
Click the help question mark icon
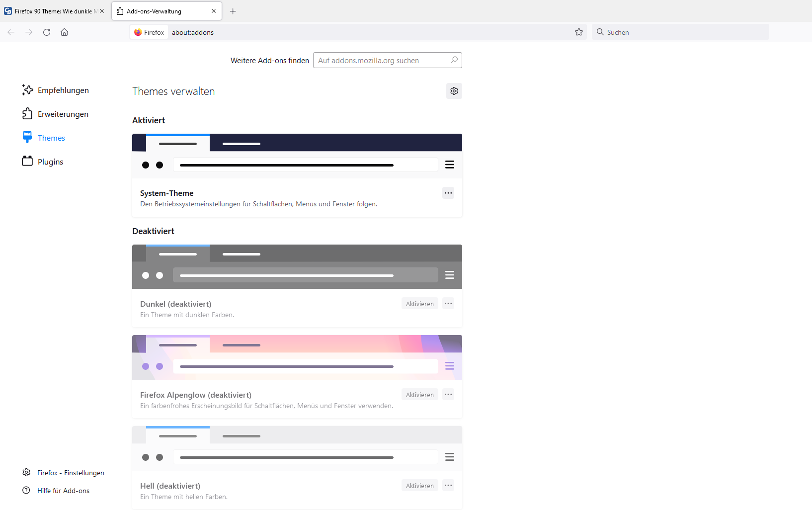(x=26, y=490)
